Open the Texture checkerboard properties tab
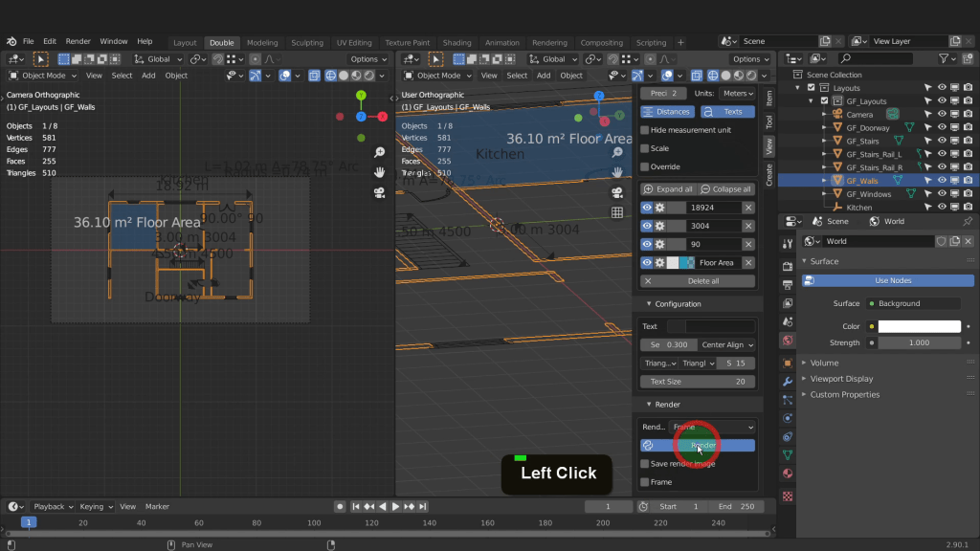The width and height of the screenshot is (980, 551). tap(788, 496)
